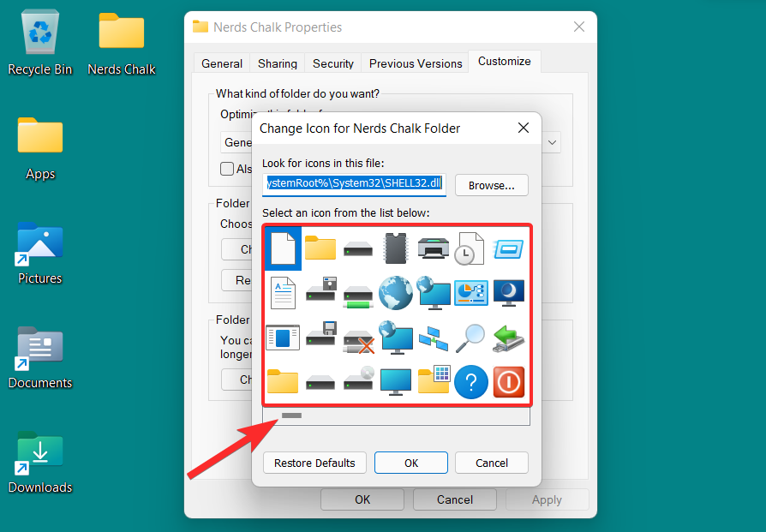Select the monitor with moon icon
The image size is (766, 532).
509,292
